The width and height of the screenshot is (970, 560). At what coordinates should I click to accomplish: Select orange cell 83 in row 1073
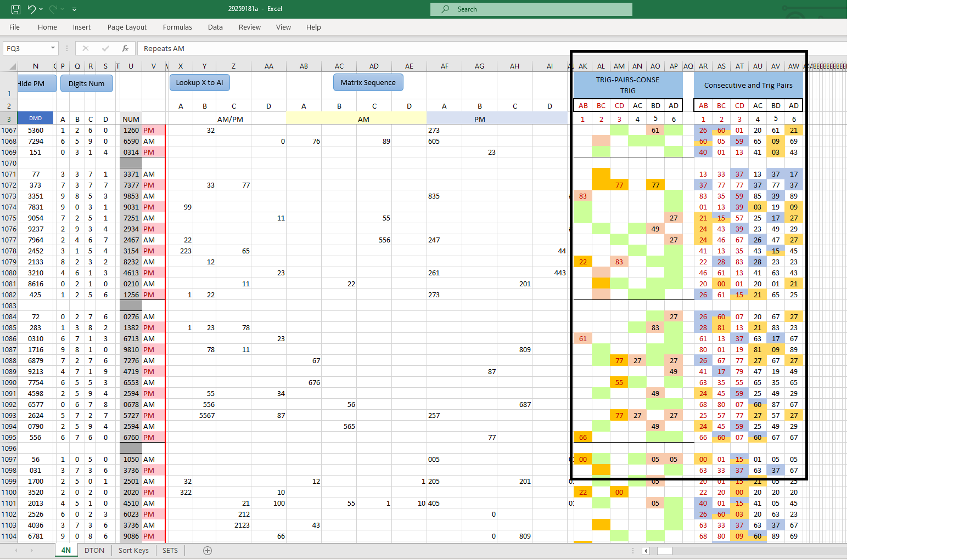[583, 196]
